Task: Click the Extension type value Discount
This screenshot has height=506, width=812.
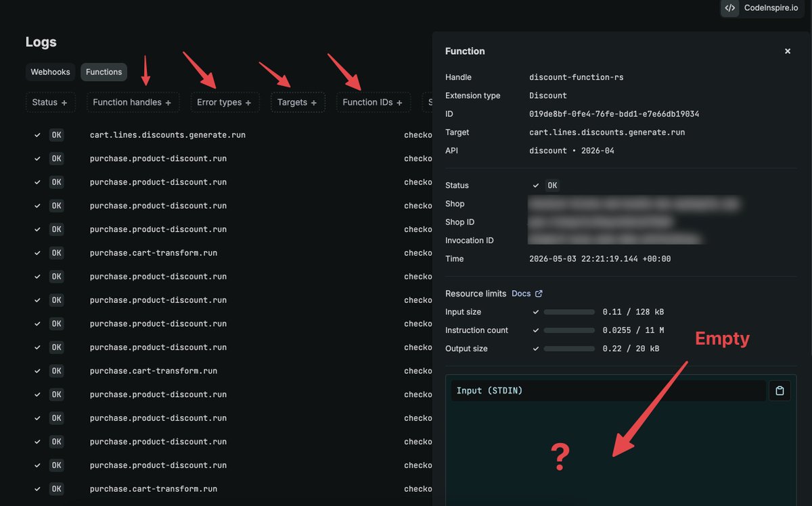Action: point(548,96)
